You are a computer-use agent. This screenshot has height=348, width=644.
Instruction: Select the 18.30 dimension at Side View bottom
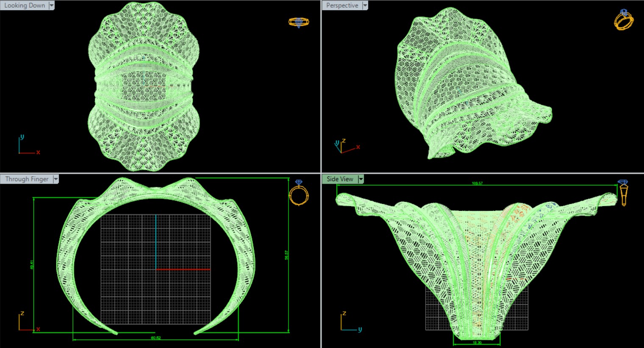point(477,342)
